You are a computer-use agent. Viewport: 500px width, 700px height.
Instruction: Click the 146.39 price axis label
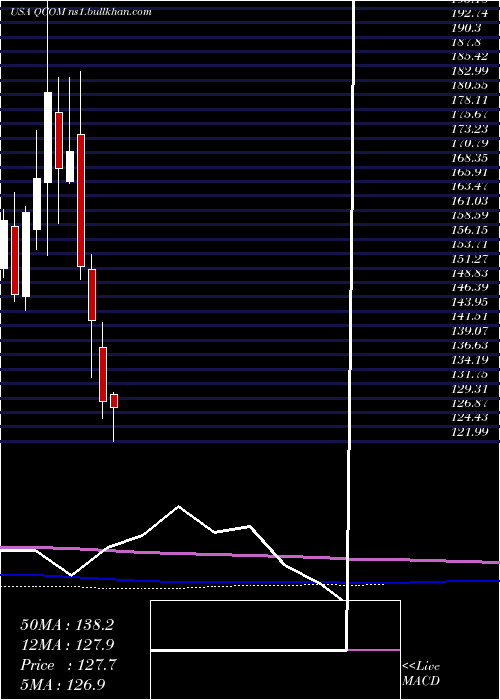click(x=470, y=288)
